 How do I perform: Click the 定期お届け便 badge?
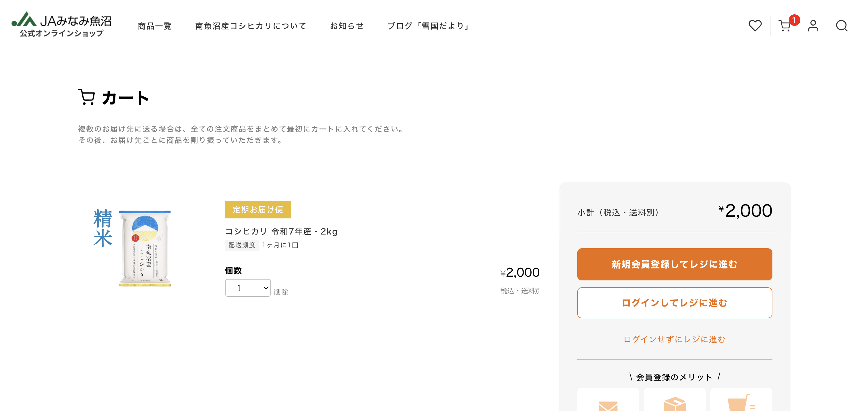point(258,210)
